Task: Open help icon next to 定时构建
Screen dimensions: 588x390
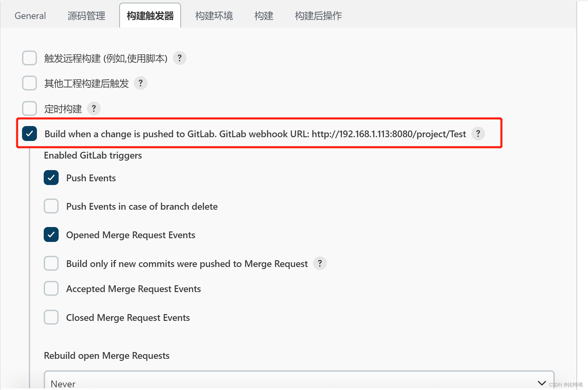Action: point(94,108)
